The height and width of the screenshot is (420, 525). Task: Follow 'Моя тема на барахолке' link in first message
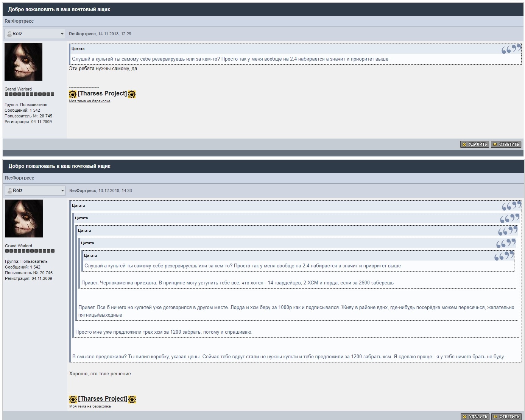[90, 101]
